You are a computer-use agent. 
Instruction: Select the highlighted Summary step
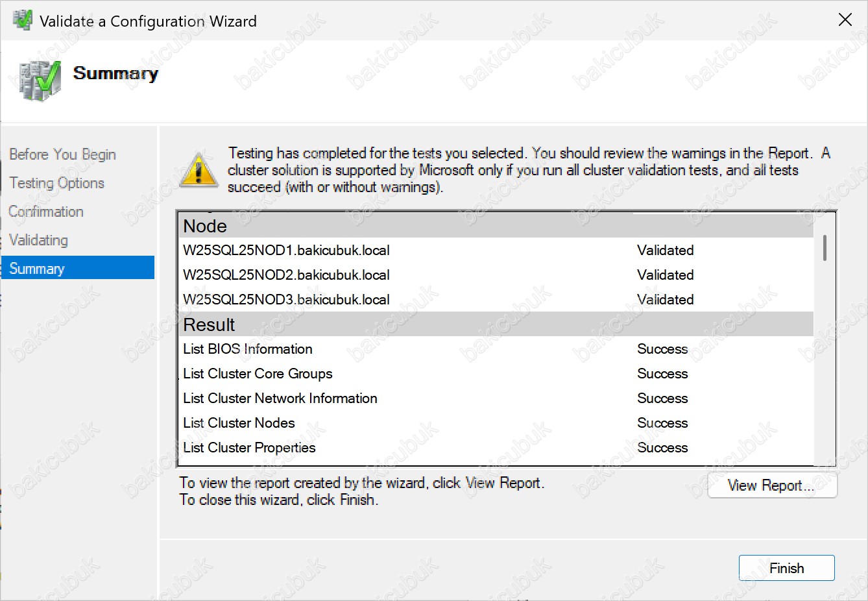[x=37, y=269]
